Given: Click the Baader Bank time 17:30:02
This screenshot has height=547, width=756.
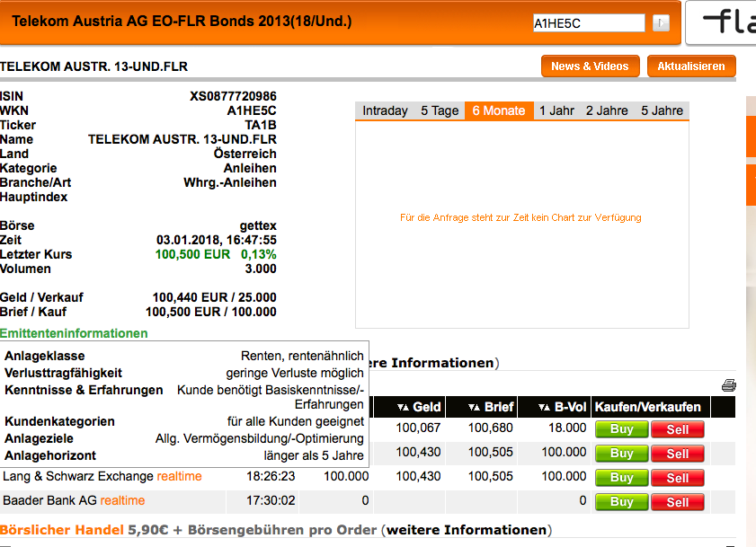Looking at the screenshot, I should tap(271, 500).
